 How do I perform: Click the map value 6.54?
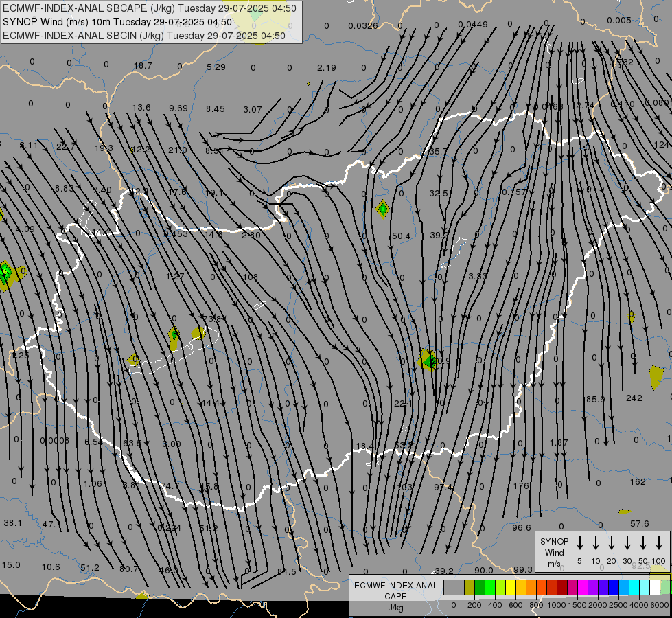point(93,442)
